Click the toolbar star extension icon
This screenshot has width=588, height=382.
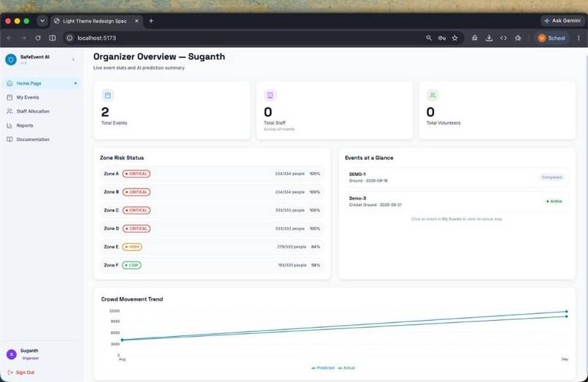(x=518, y=38)
